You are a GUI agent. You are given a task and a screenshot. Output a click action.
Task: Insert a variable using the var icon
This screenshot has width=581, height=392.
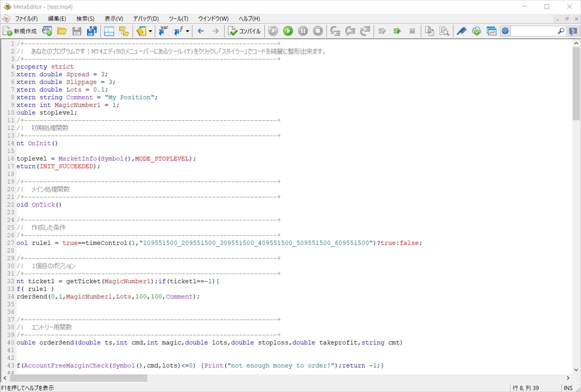(163, 31)
